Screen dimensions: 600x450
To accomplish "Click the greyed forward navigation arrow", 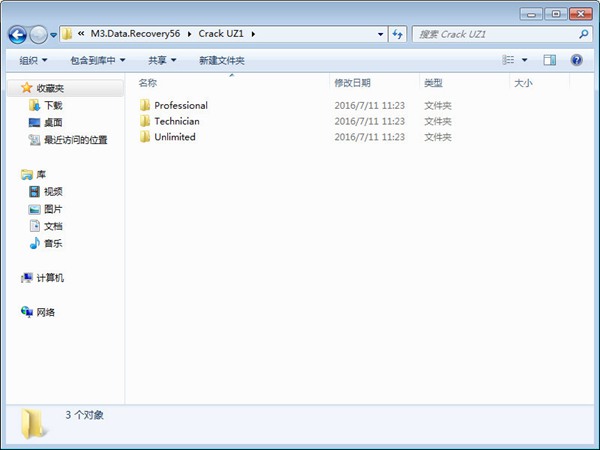I will 38,35.
